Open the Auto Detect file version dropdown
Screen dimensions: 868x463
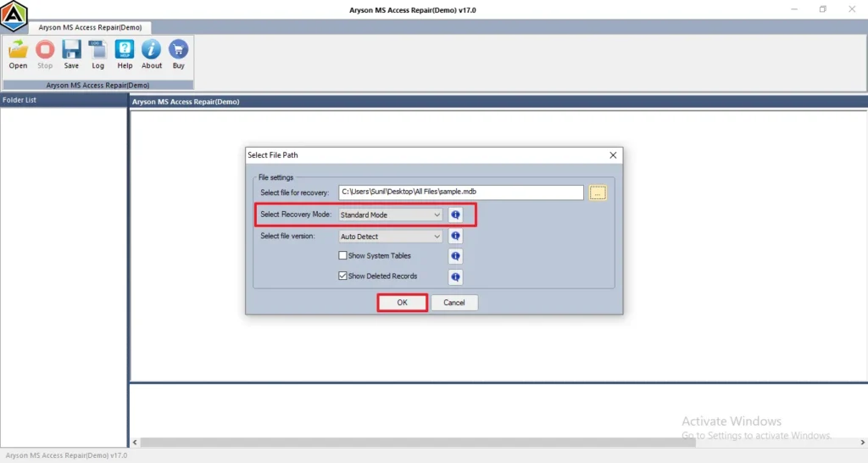(x=390, y=237)
